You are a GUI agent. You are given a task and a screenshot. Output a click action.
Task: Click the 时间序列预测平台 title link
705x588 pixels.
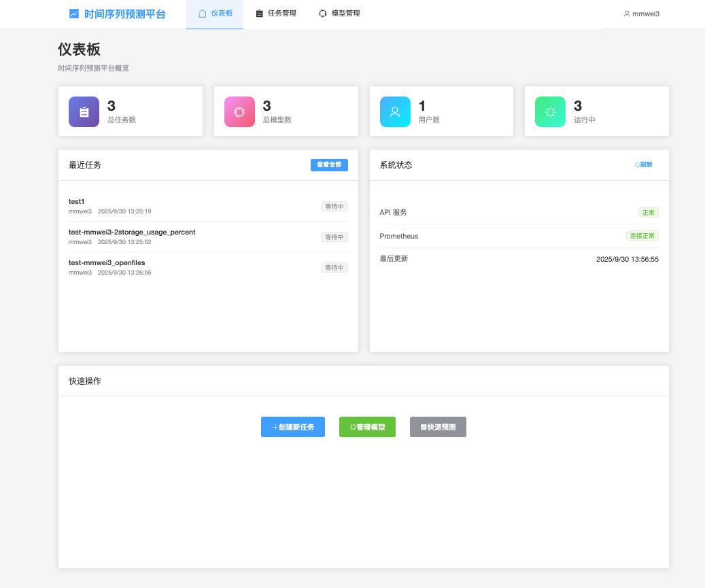[x=125, y=14]
